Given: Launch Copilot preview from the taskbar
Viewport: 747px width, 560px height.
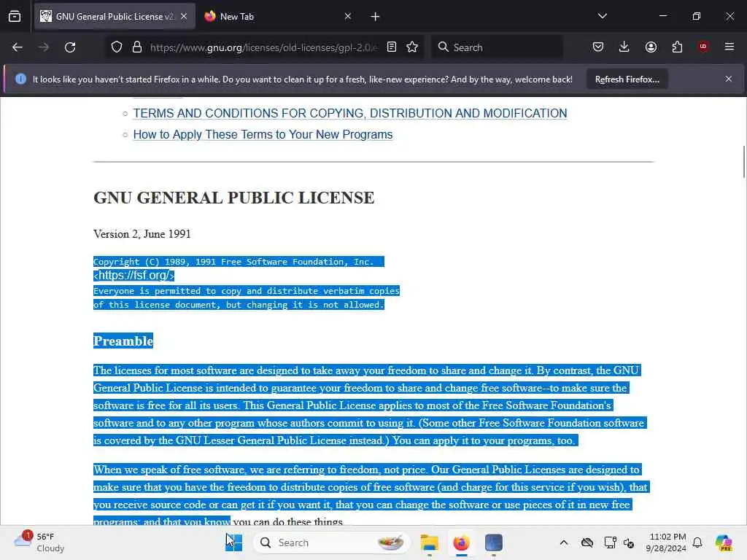Looking at the screenshot, I should (x=724, y=542).
